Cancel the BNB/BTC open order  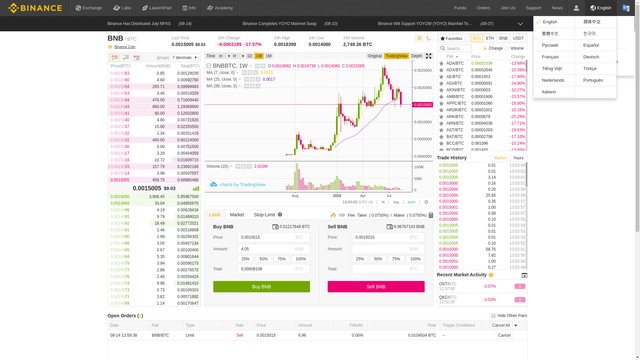tap(504, 335)
